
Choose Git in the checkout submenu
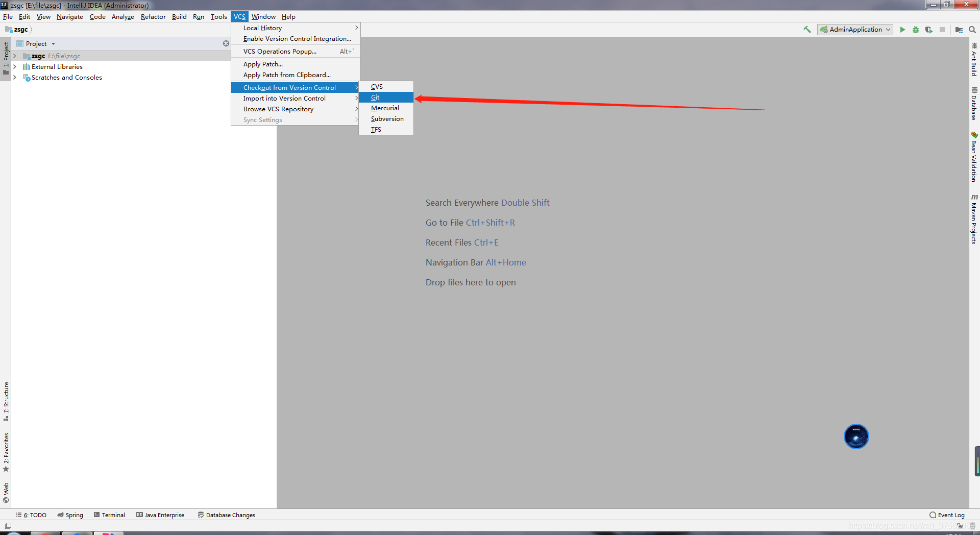point(386,98)
